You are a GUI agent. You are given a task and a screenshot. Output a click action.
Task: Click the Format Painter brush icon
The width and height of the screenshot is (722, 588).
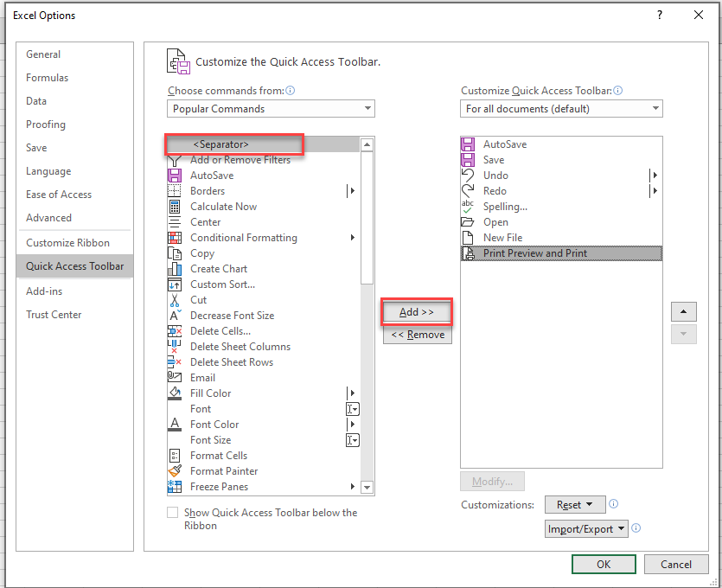[175, 471]
